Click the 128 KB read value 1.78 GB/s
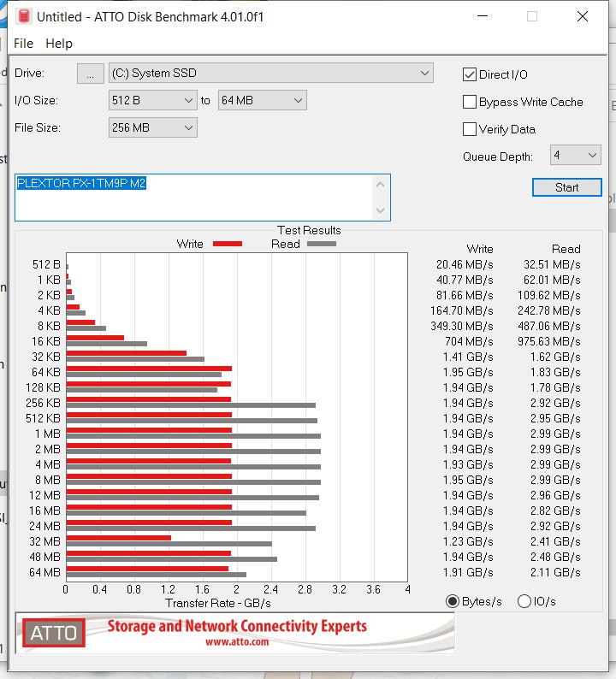Image resolution: width=616 pixels, height=679 pixels. 555,387
